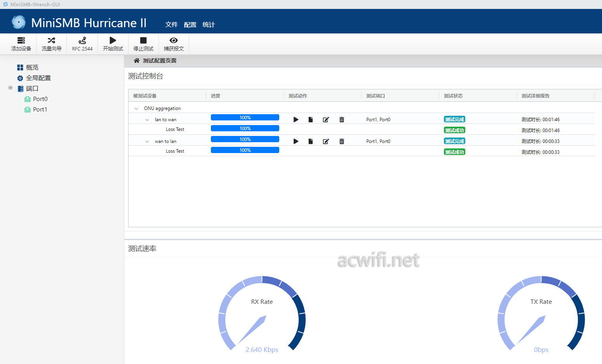The height and width of the screenshot is (364, 602).
Task: Run the lan to wan test
Action: coord(296,120)
